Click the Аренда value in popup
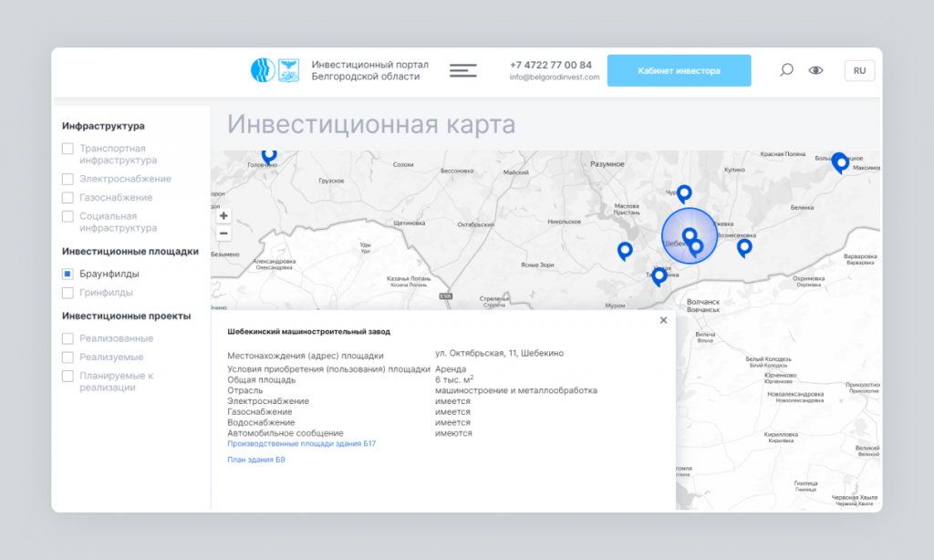The width and height of the screenshot is (934, 560). tap(451, 369)
